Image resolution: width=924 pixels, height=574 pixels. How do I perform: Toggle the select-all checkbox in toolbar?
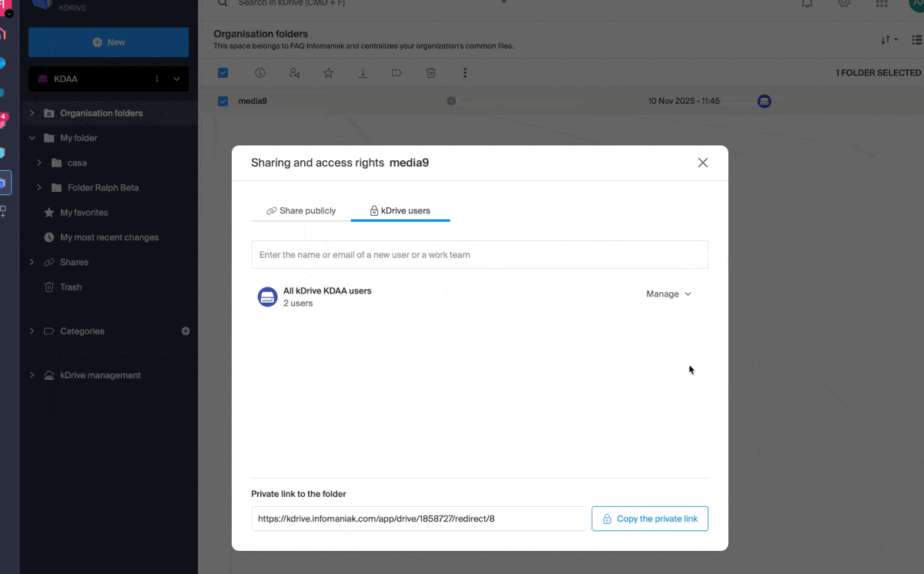coord(223,73)
